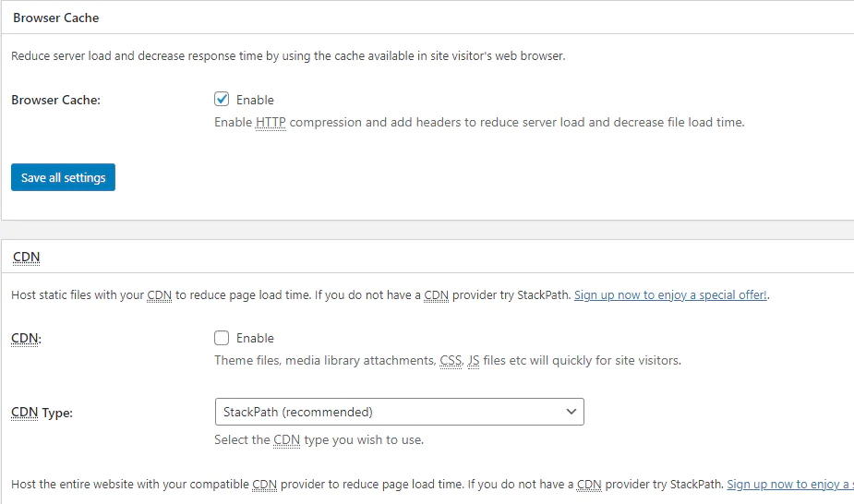854x504 pixels.
Task: Click the Reduce server load description text
Action: point(288,56)
